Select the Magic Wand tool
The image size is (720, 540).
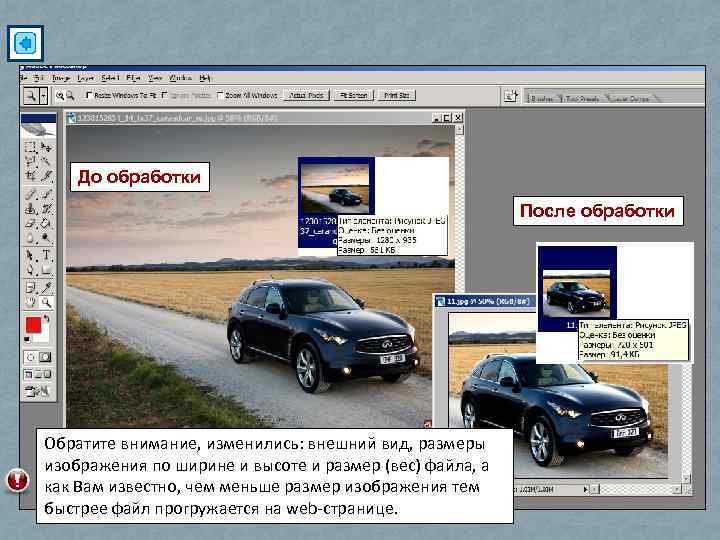[46, 161]
